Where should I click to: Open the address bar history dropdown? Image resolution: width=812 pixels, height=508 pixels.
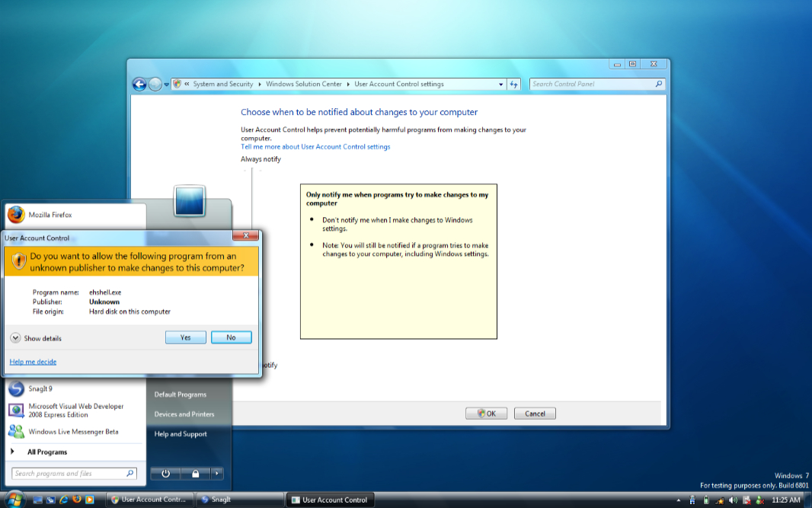tap(500, 84)
